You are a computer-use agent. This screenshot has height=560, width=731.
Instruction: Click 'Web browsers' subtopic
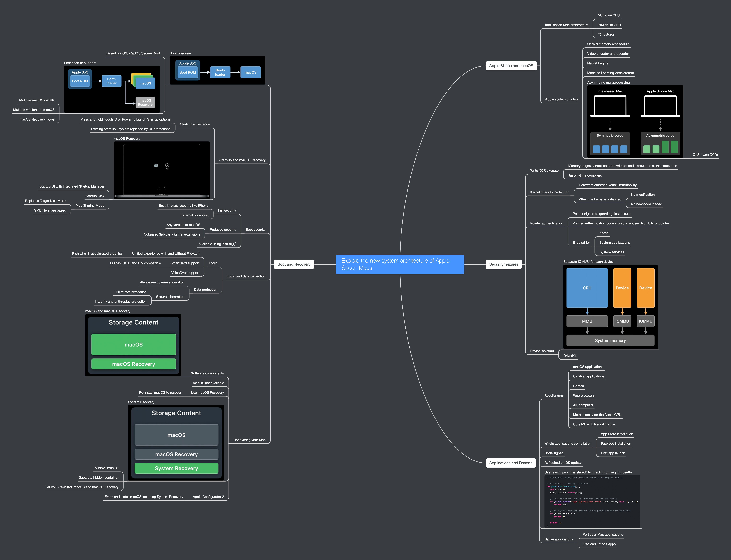click(584, 396)
